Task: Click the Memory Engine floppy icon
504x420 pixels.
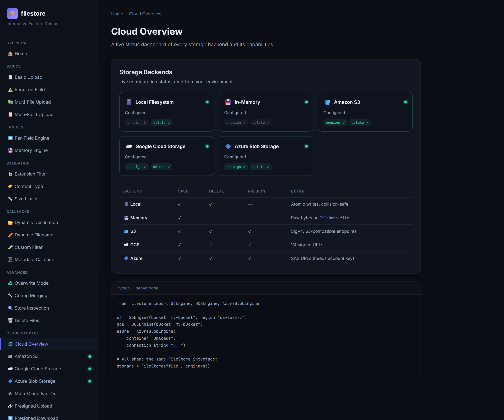Action: (x=10, y=150)
